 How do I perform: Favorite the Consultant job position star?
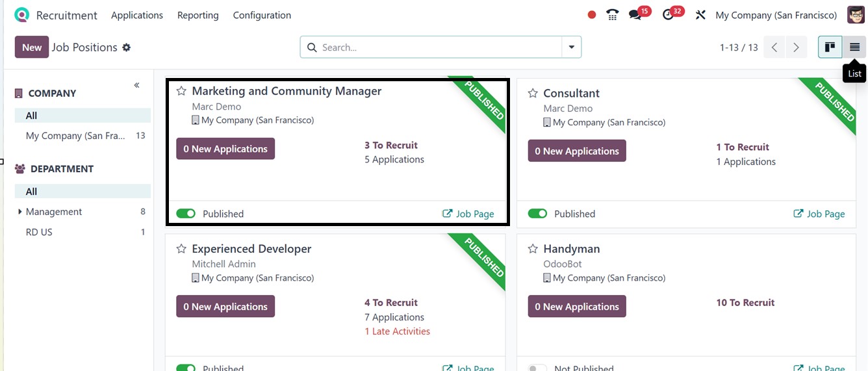pos(533,94)
